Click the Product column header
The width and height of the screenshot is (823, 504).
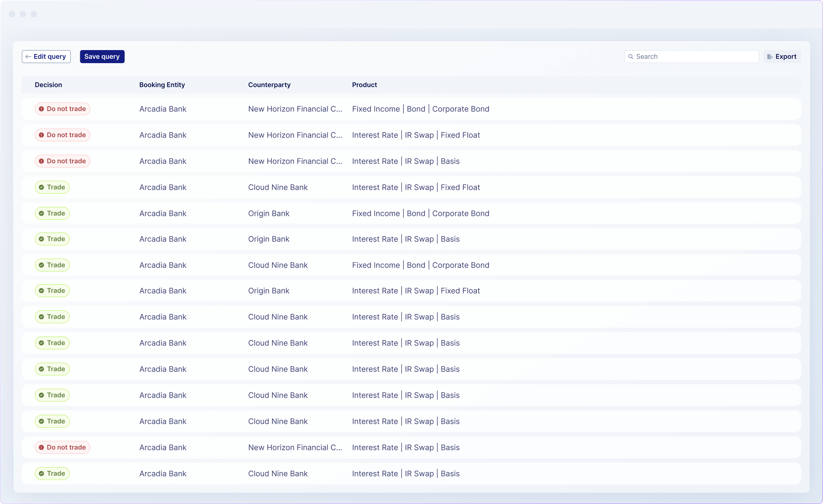[x=364, y=85]
